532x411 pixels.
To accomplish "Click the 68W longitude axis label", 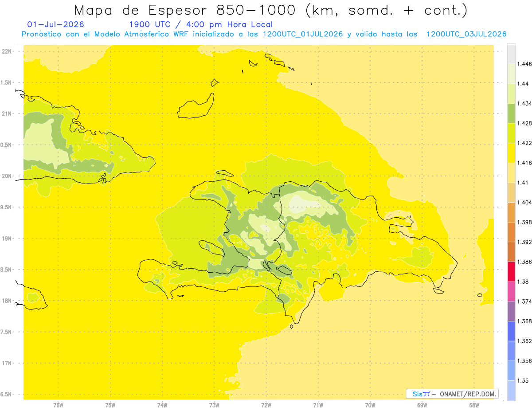I will [x=474, y=405].
